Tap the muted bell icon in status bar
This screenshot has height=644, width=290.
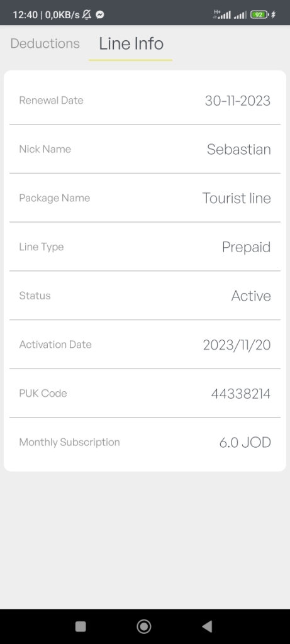click(87, 15)
